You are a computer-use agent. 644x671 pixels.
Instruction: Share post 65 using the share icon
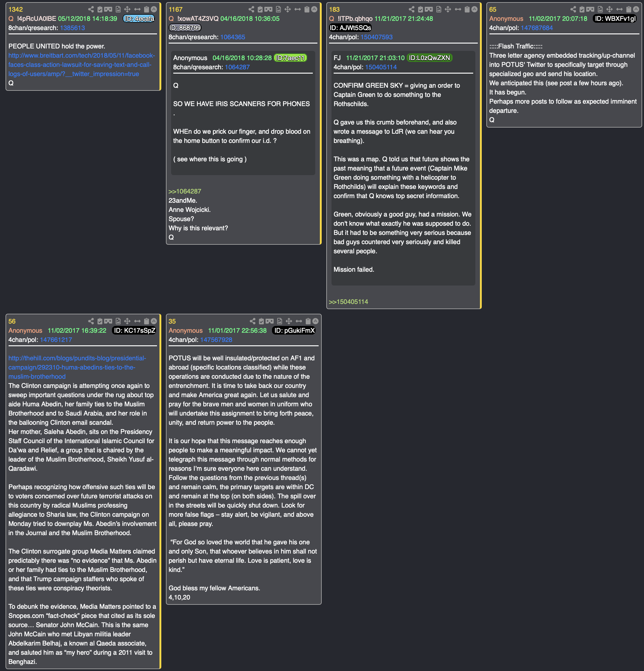pos(573,9)
